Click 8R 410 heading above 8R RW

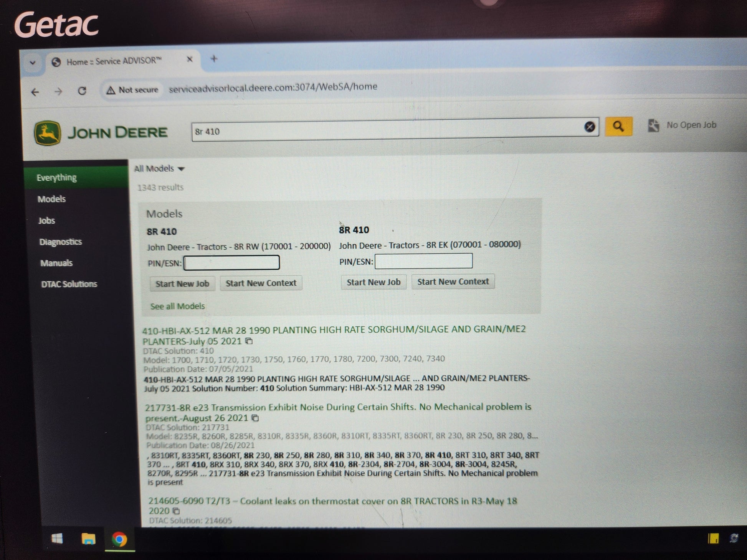(162, 232)
